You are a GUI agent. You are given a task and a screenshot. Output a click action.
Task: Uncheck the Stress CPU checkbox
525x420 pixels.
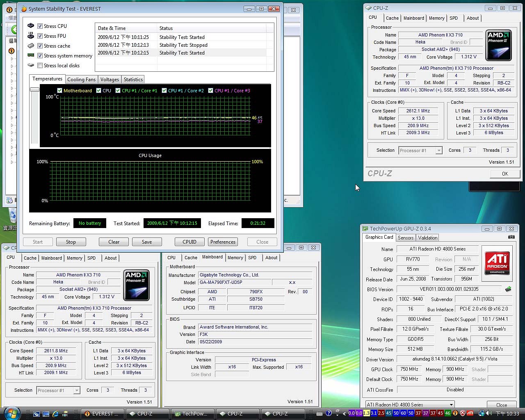pos(40,26)
